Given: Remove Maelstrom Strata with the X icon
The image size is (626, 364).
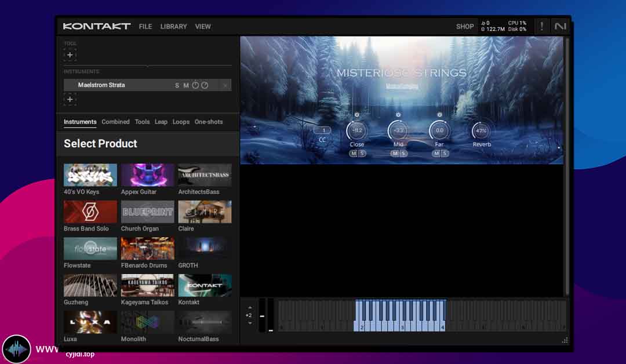Looking at the screenshot, I should click(x=225, y=85).
